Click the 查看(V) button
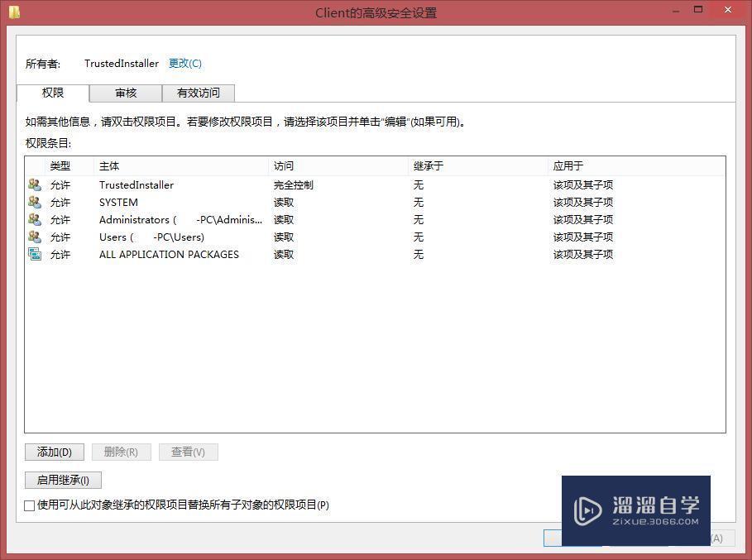Screen dimensions: 752x560 [x=189, y=452]
